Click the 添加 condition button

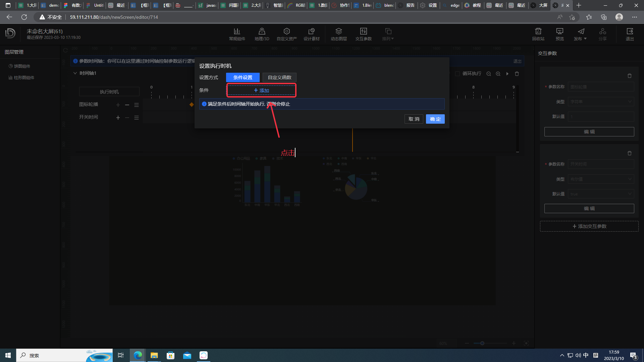261,90
